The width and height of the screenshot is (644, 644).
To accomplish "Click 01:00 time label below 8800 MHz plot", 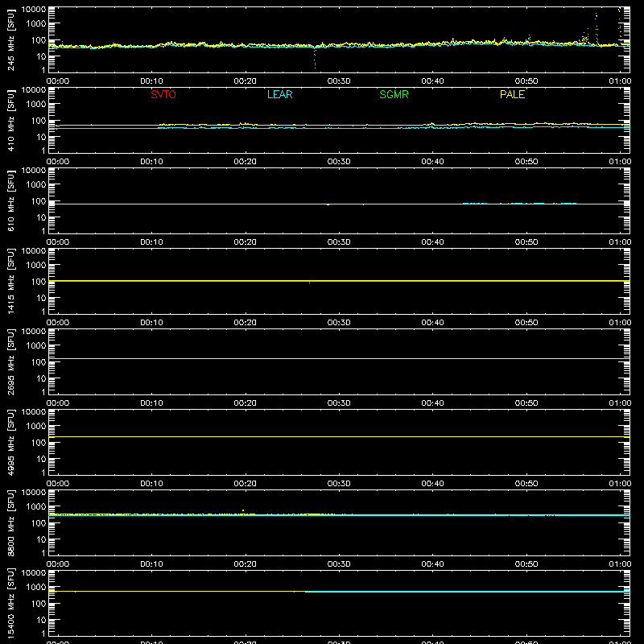I will coord(620,564).
